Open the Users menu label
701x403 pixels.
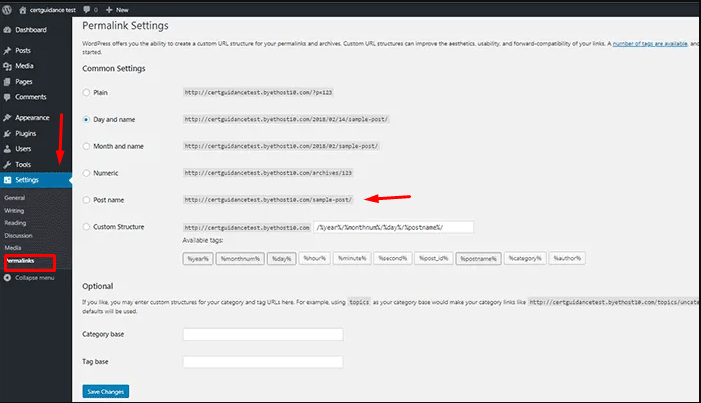point(23,149)
